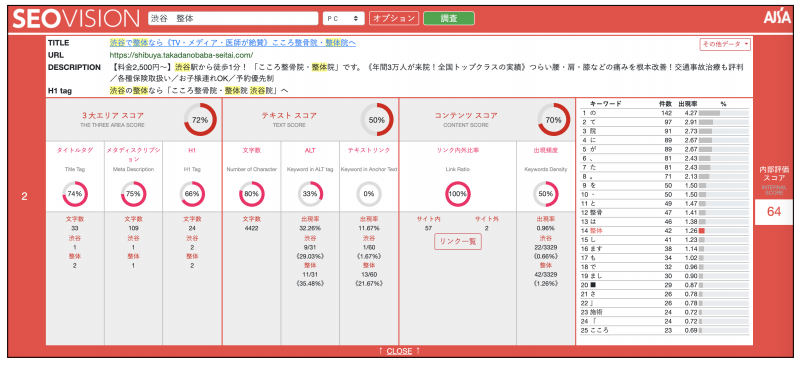Open the page title link
The width and height of the screenshot is (801, 365).
(232, 43)
